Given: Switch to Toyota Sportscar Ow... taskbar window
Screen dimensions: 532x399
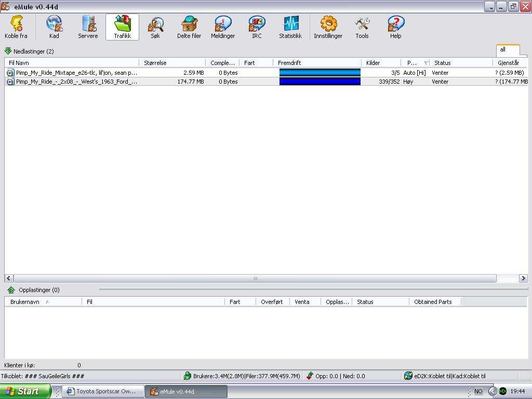Looking at the screenshot, I should [x=102, y=392].
